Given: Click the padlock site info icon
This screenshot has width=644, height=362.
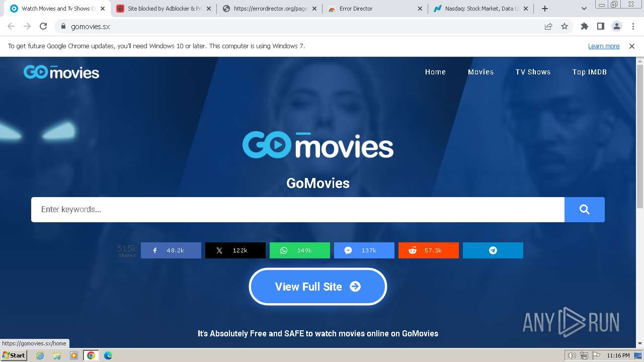Looking at the screenshot, I should click(x=63, y=27).
